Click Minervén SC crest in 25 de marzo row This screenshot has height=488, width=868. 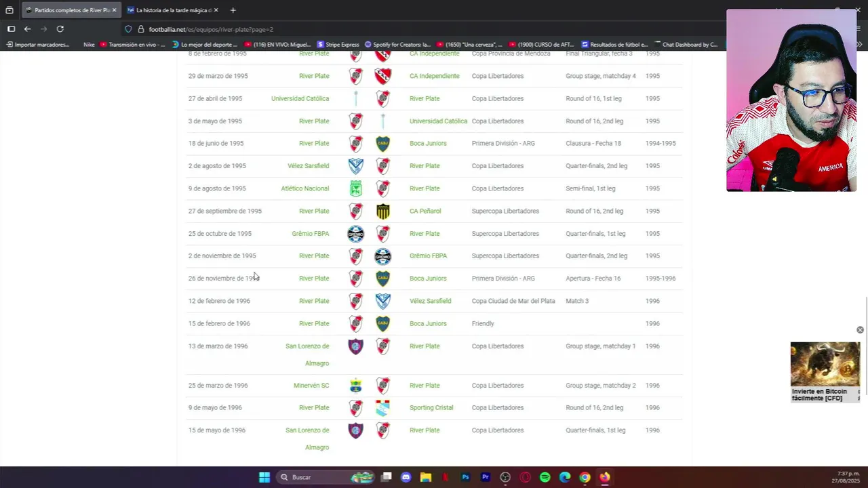[355, 386]
